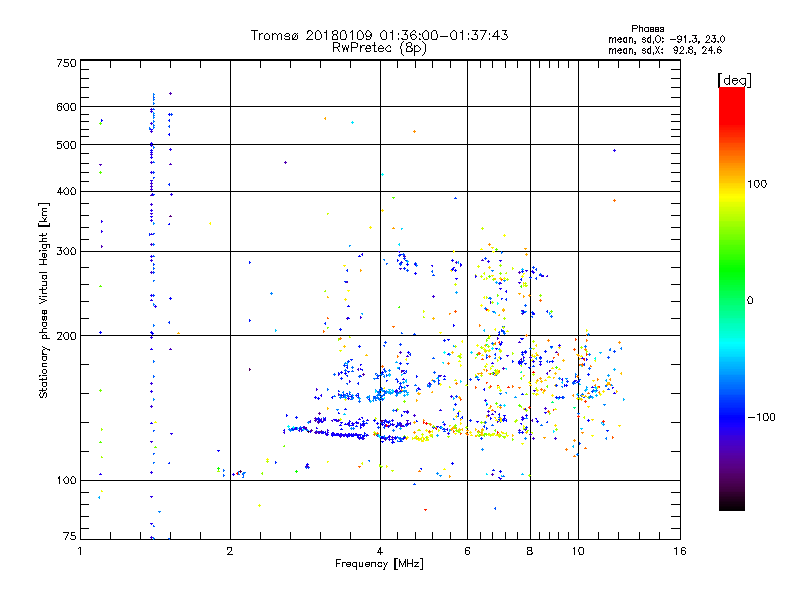Select the 'RwPretec (8p)' subtitle
The width and height of the screenshot is (800, 600).
pyautogui.click(x=379, y=48)
